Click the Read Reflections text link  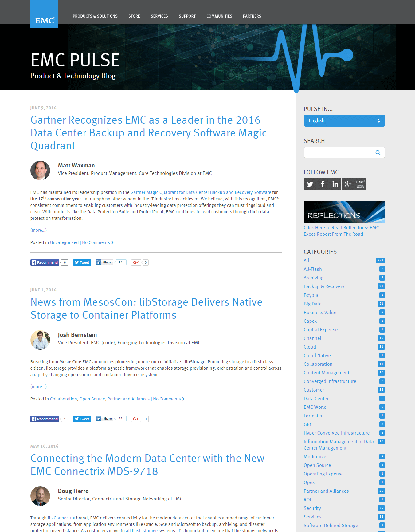341,231
